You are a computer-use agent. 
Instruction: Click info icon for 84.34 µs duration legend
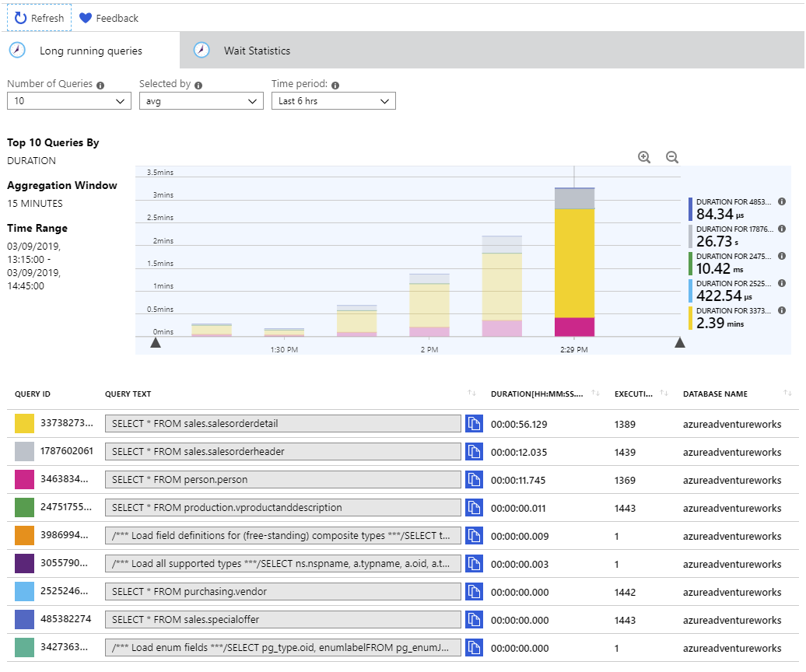pos(782,201)
